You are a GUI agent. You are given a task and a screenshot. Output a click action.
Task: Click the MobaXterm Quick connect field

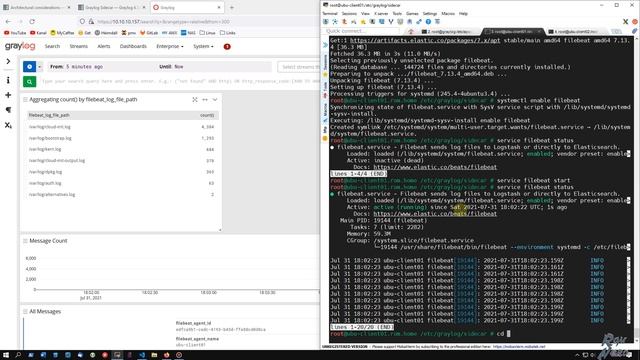(x=361, y=31)
